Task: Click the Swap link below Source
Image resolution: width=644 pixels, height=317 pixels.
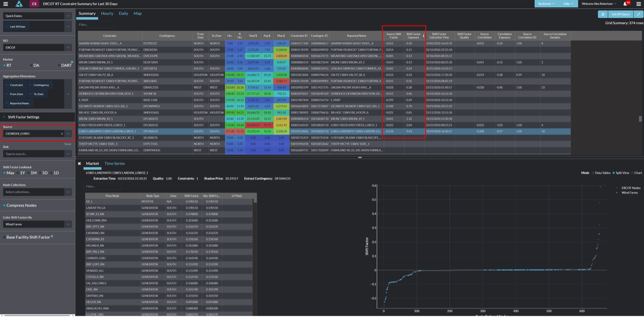Action: pos(68,144)
